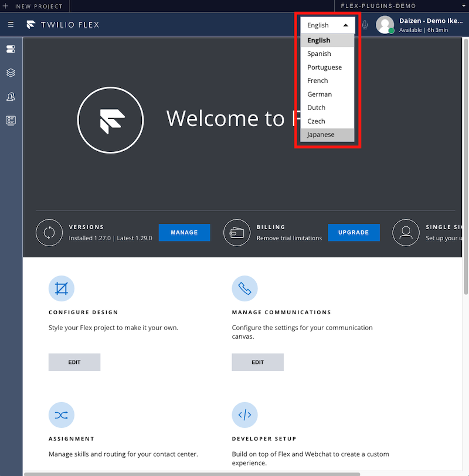Click the user avatar icon
469x476 pixels.
(385, 25)
